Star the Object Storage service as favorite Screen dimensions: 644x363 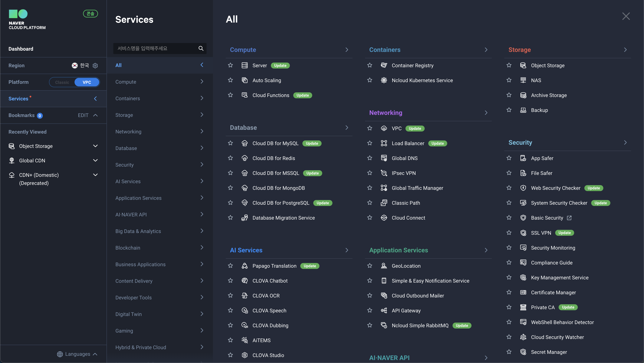509,66
